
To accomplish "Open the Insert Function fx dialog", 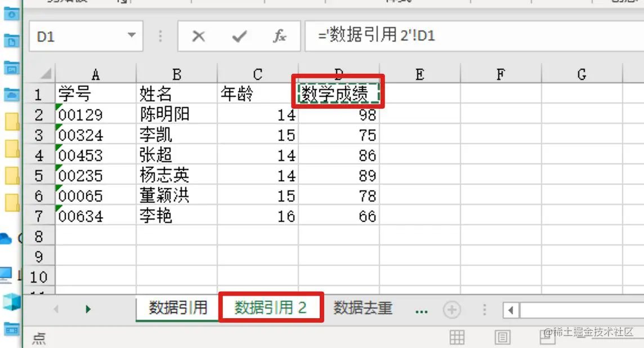I will (x=280, y=36).
